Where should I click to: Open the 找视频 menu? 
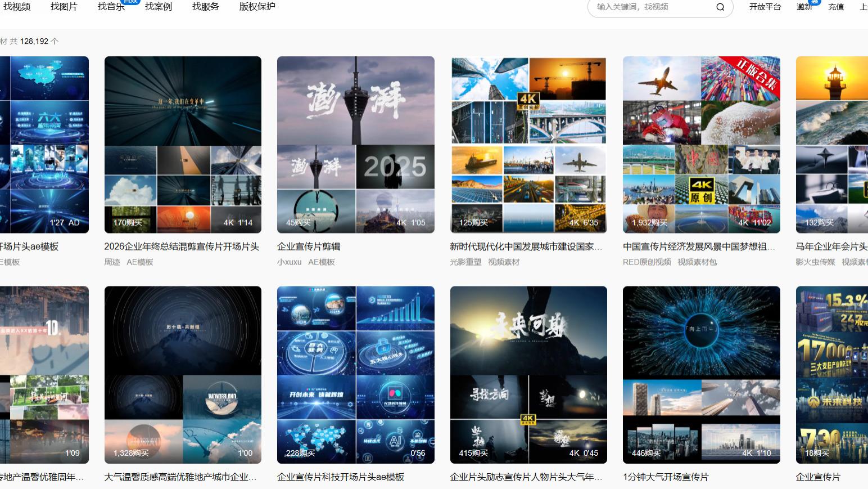17,7
